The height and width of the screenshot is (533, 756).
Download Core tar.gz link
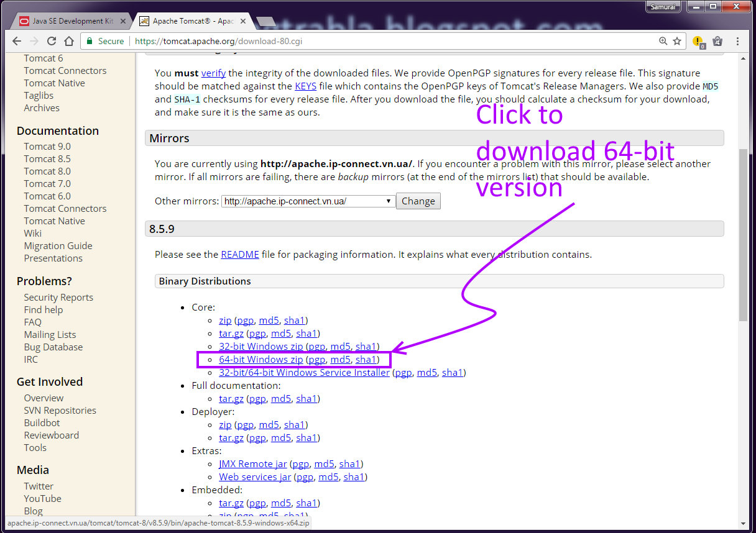click(231, 334)
